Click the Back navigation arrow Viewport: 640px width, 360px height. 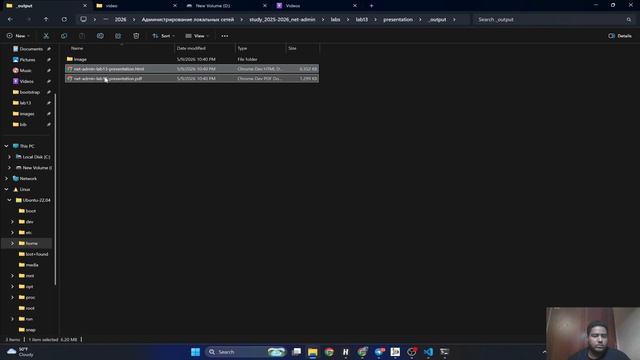pos(10,19)
